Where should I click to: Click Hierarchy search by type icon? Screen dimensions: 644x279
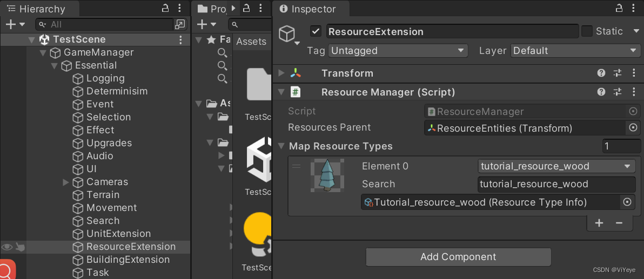point(179,24)
